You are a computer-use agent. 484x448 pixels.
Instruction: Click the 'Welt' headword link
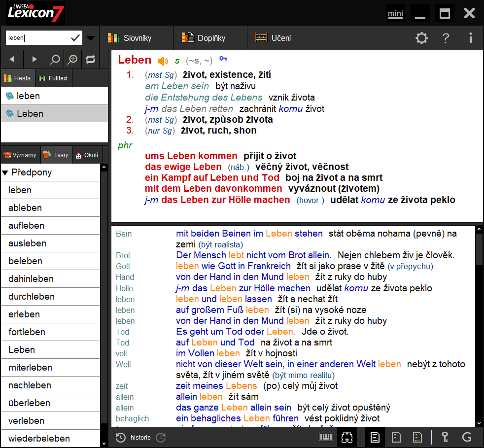point(124,364)
